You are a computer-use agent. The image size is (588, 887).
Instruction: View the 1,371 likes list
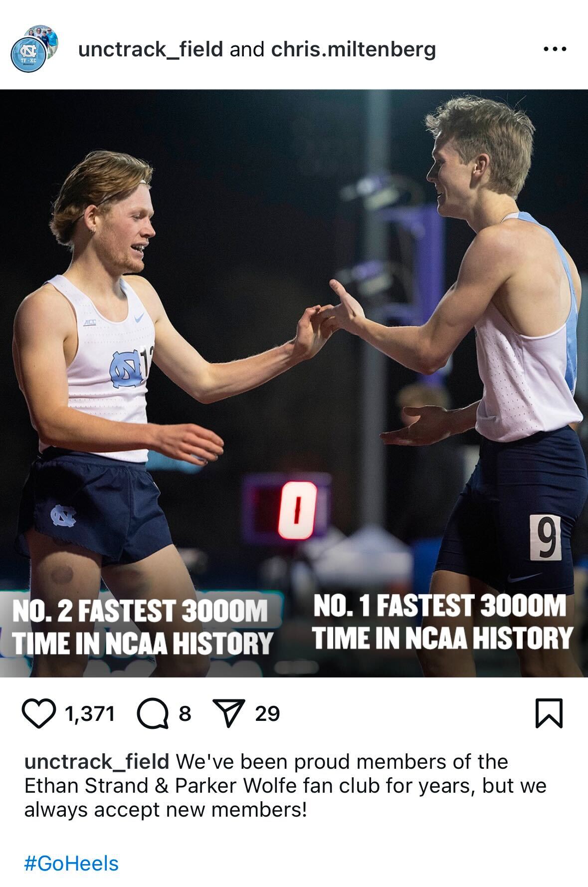coord(90,714)
